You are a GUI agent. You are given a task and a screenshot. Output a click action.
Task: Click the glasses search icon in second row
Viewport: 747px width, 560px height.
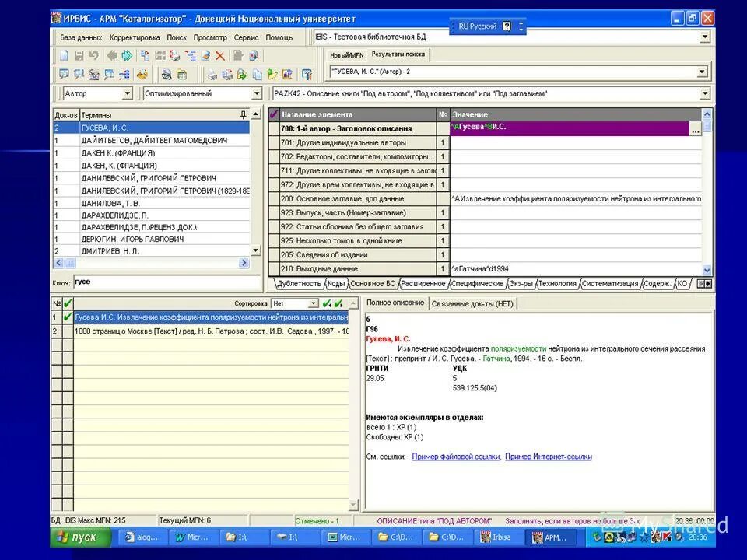(94, 75)
